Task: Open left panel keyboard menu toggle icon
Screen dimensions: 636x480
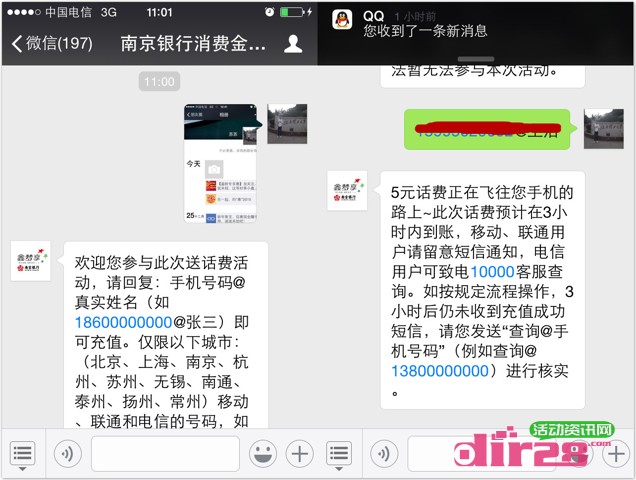Action: tap(22, 454)
